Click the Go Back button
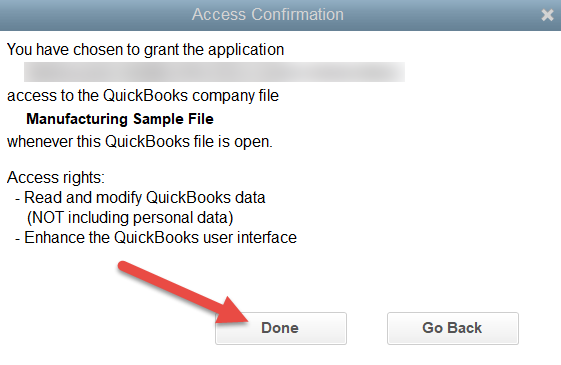561x365 pixels. [453, 328]
